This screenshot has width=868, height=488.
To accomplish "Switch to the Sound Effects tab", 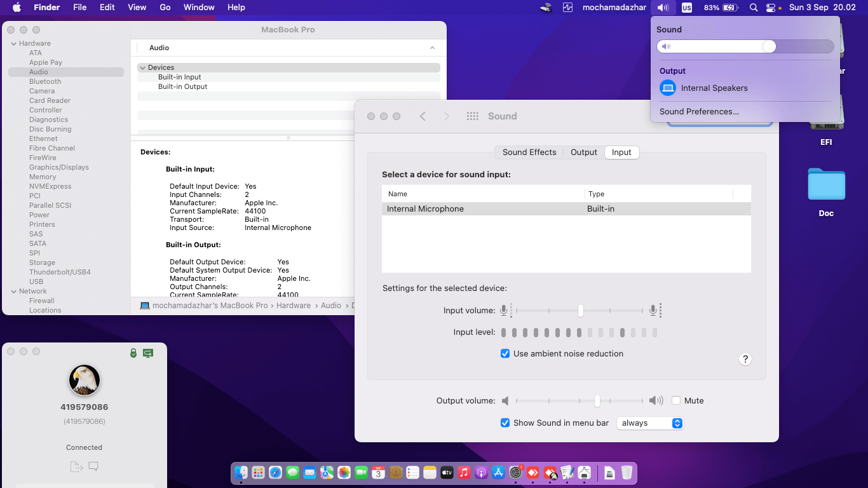I will (529, 152).
